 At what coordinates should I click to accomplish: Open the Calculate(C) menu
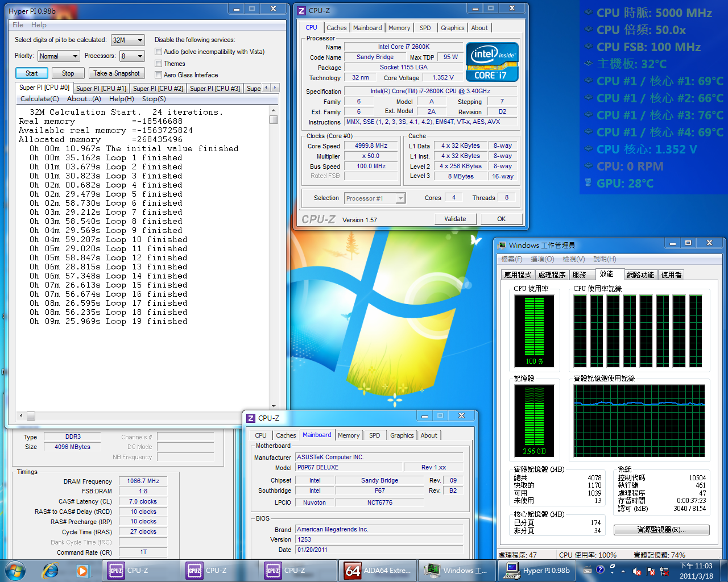[40, 99]
